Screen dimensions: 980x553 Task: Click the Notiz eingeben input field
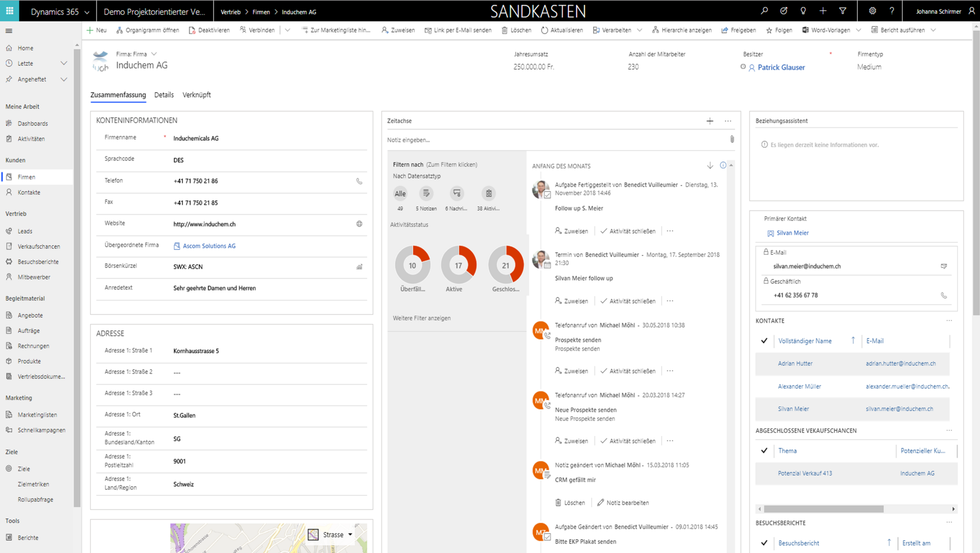[556, 140]
